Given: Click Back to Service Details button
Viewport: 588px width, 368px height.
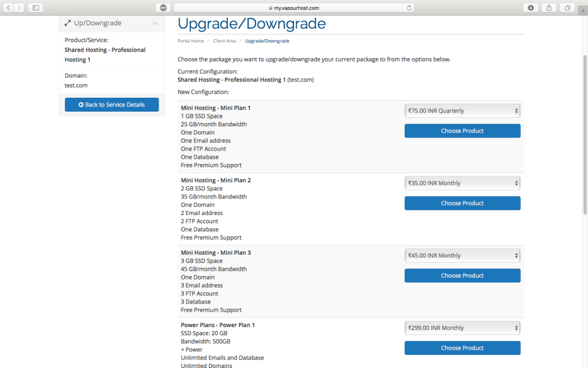Looking at the screenshot, I should click(x=112, y=105).
